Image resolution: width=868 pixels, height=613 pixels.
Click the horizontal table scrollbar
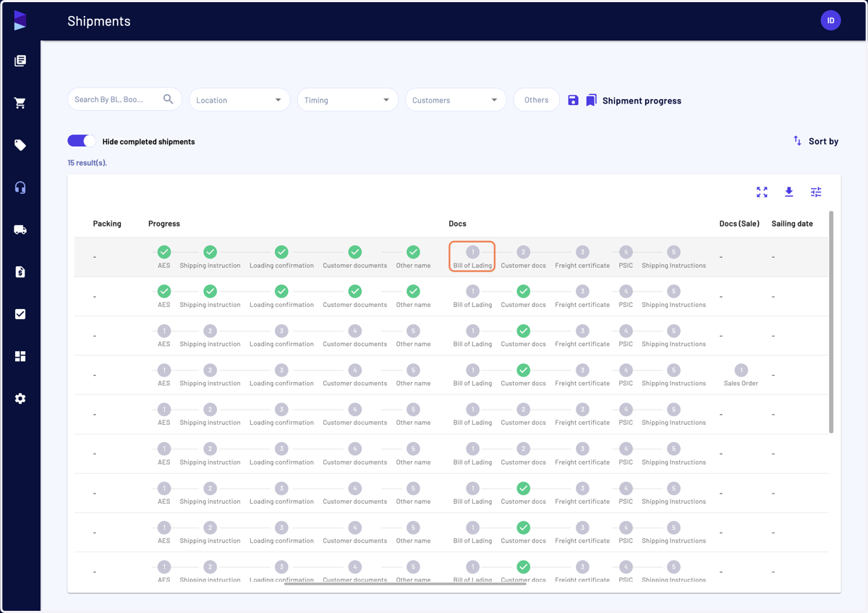pos(405,583)
